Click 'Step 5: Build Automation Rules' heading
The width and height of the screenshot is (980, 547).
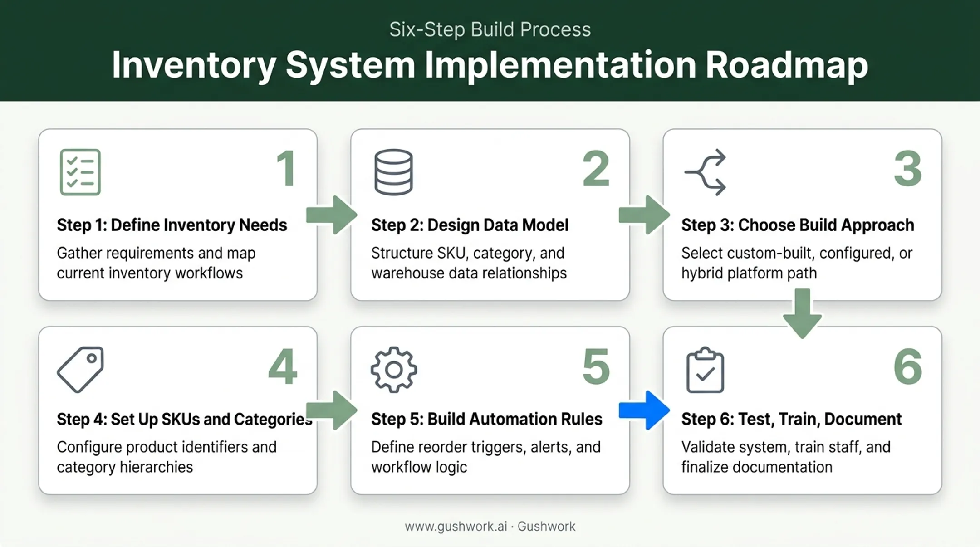tap(487, 420)
